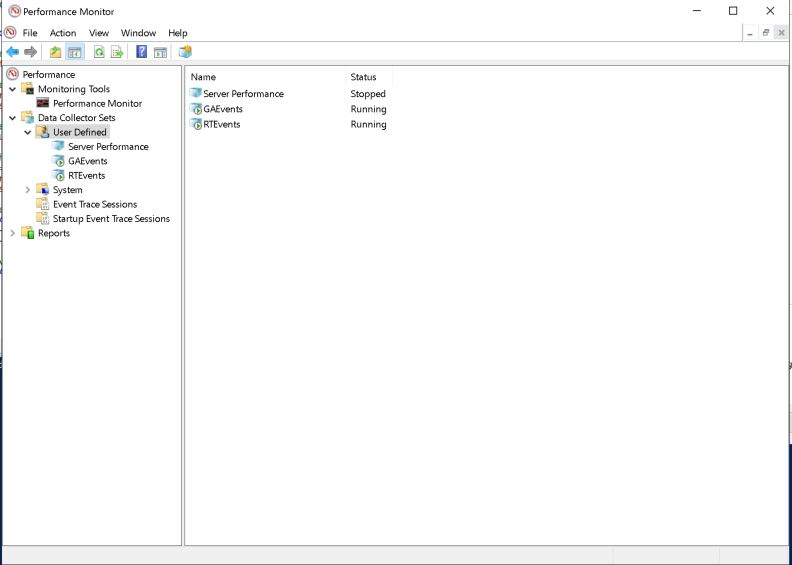The width and height of the screenshot is (792, 565).
Task: Click the Export List toolbar icon
Action: [117, 52]
